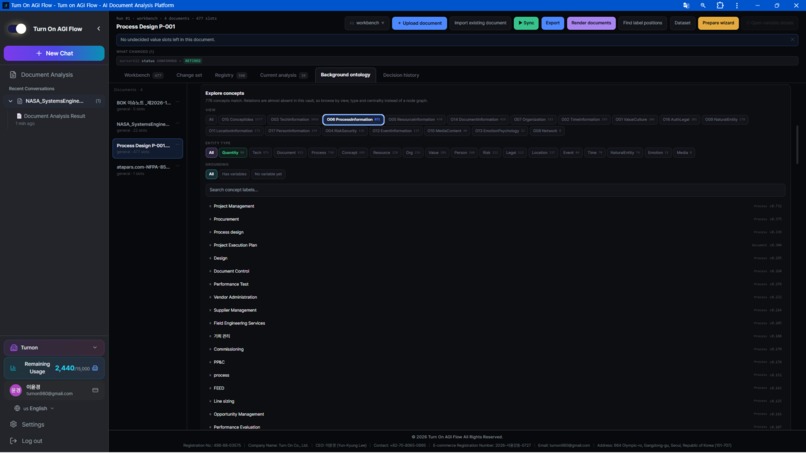Switch to the Decision history tab
The height and width of the screenshot is (453, 806).
(x=401, y=75)
